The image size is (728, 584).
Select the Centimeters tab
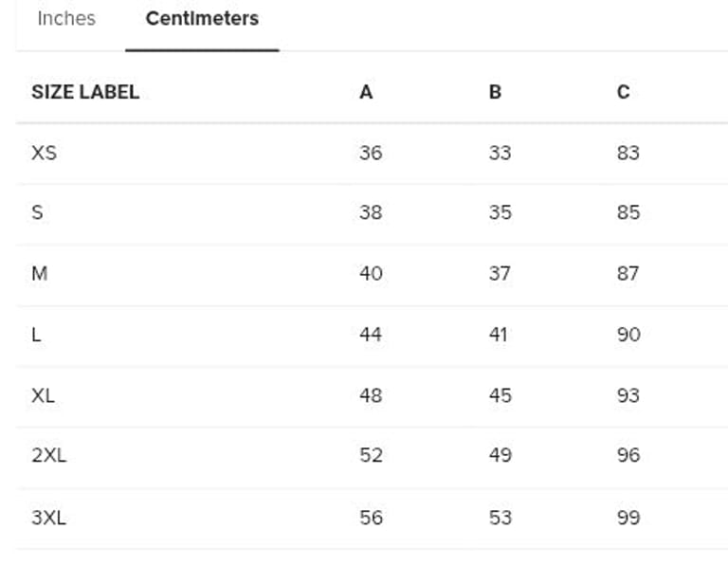tap(202, 19)
